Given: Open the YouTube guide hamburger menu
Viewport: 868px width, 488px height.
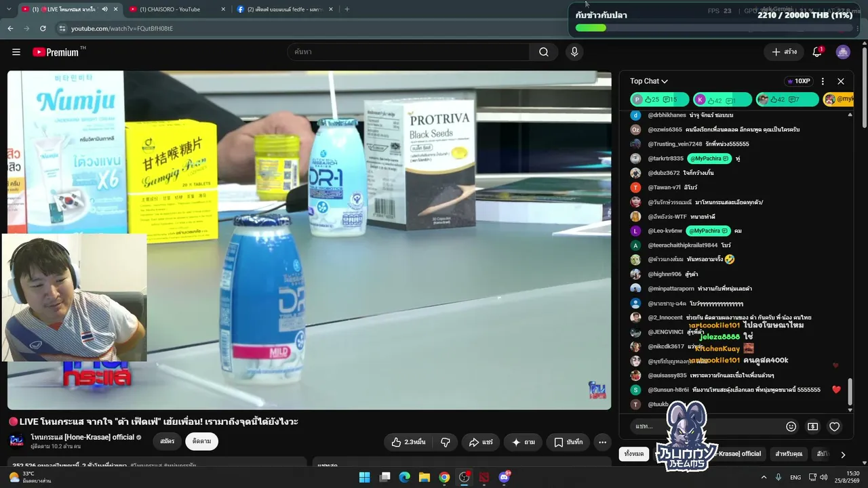Looking at the screenshot, I should [x=16, y=52].
